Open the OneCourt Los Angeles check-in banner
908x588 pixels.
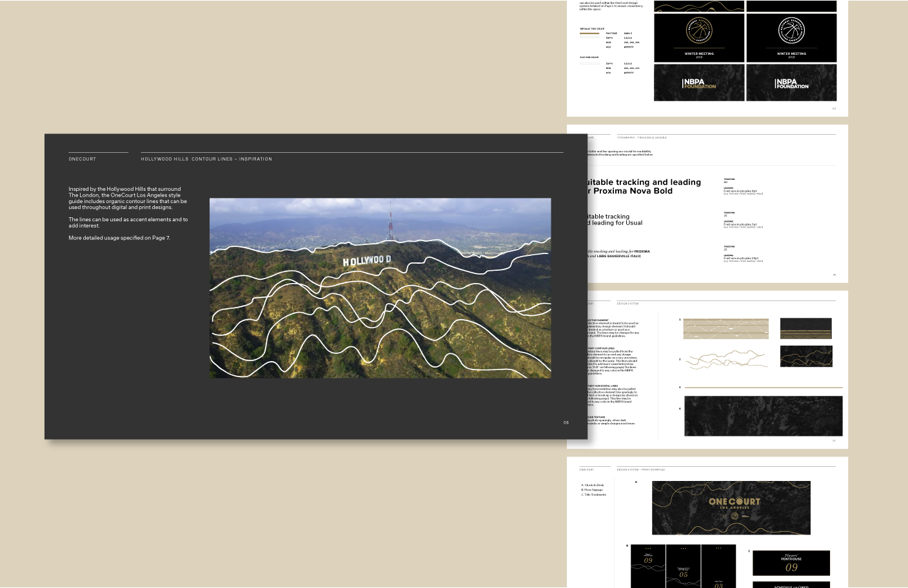pos(731,507)
